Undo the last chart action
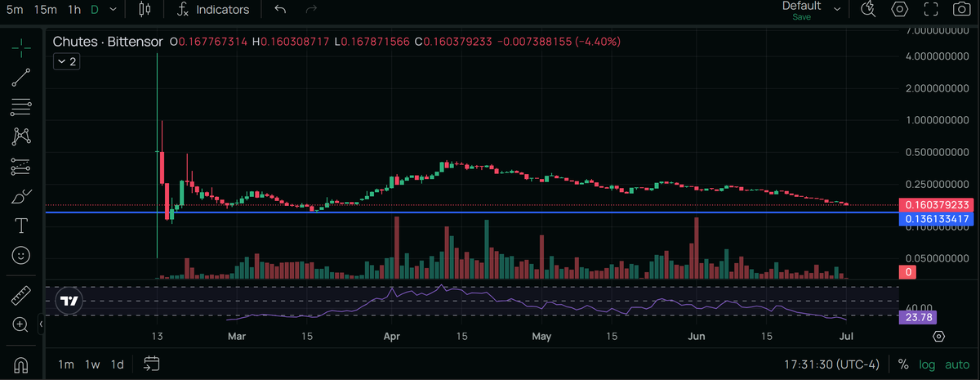This screenshot has width=980, height=380. [x=280, y=10]
